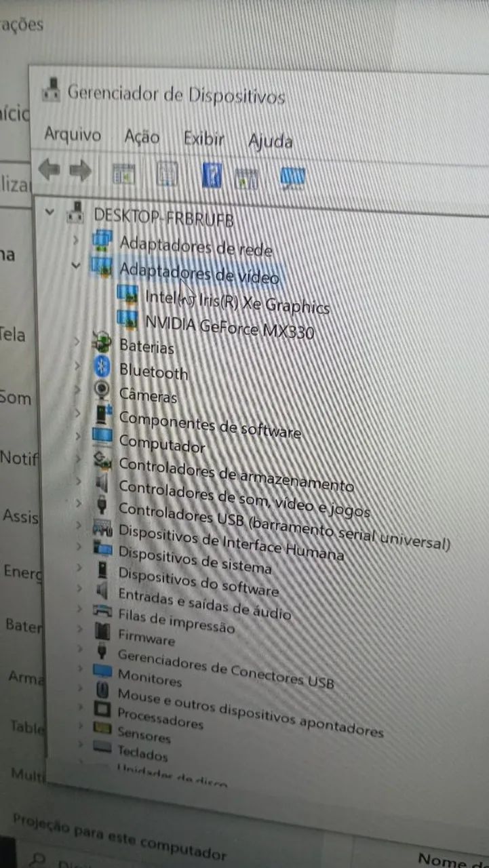Image resolution: width=489 pixels, height=868 pixels.
Task: Select Controladores de som, vídeo e jogos
Action: point(245,498)
